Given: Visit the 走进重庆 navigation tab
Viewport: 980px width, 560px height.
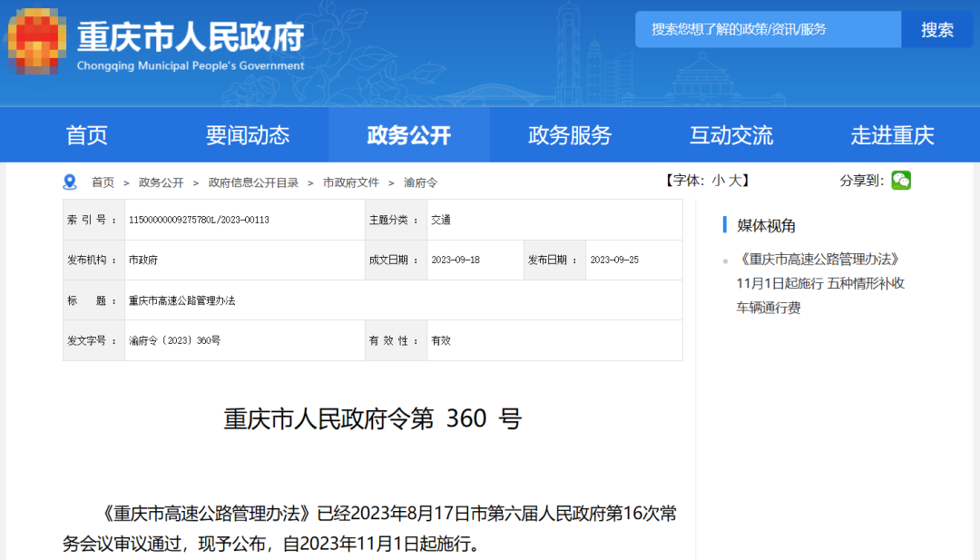Looking at the screenshot, I should click(x=892, y=135).
